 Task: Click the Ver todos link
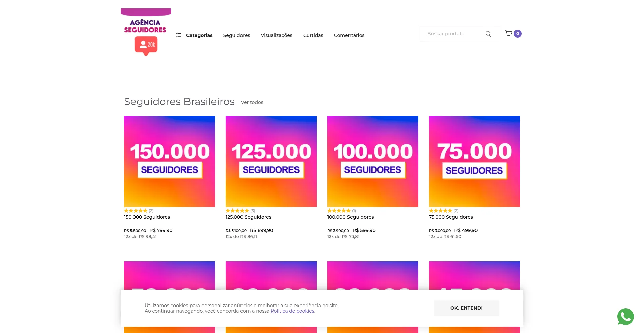(252, 102)
